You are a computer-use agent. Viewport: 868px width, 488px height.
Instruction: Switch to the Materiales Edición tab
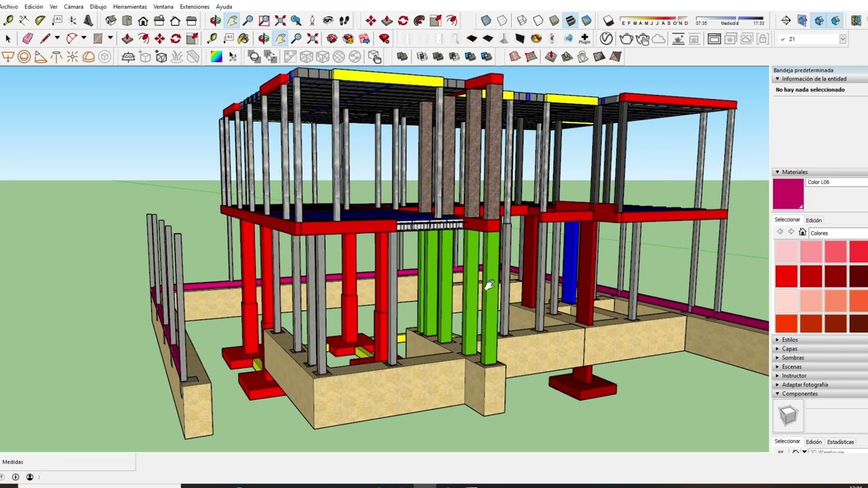click(814, 220)
